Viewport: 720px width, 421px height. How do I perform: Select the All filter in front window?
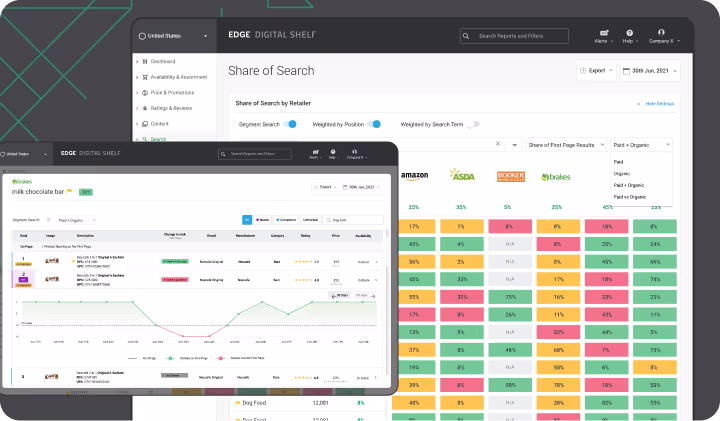247,220
